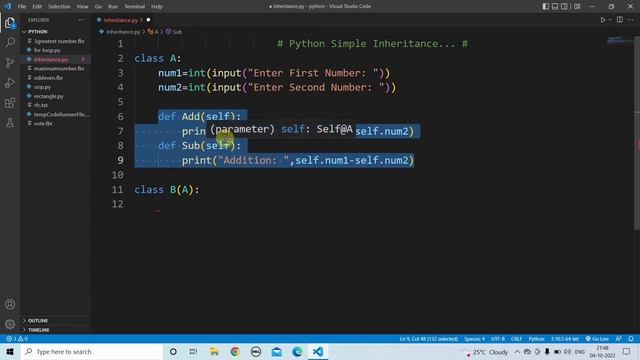
Task: Click the feedback icon in status bar
Action: tap(619, 339)
